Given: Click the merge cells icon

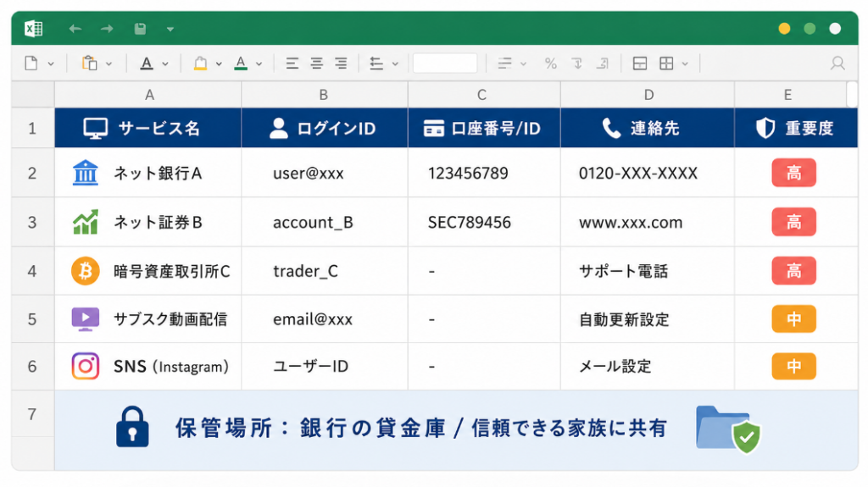Looking at the screenshot, I should point(640,64).
